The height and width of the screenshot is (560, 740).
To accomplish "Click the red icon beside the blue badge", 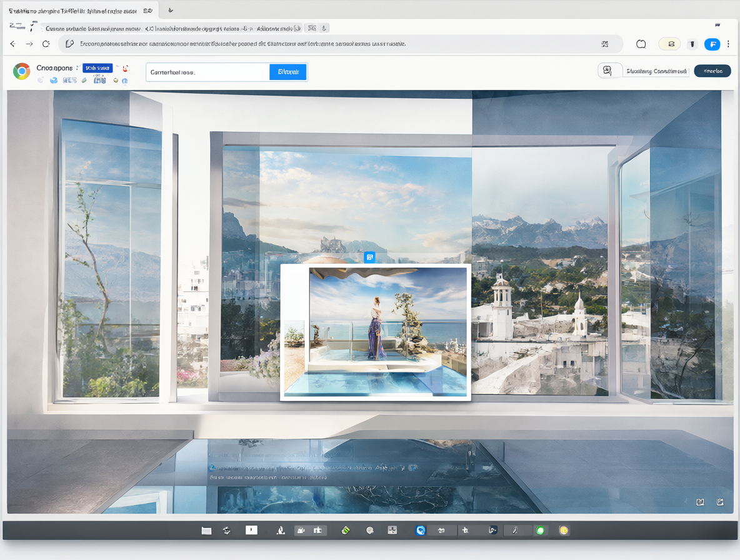I will (126, 68).
